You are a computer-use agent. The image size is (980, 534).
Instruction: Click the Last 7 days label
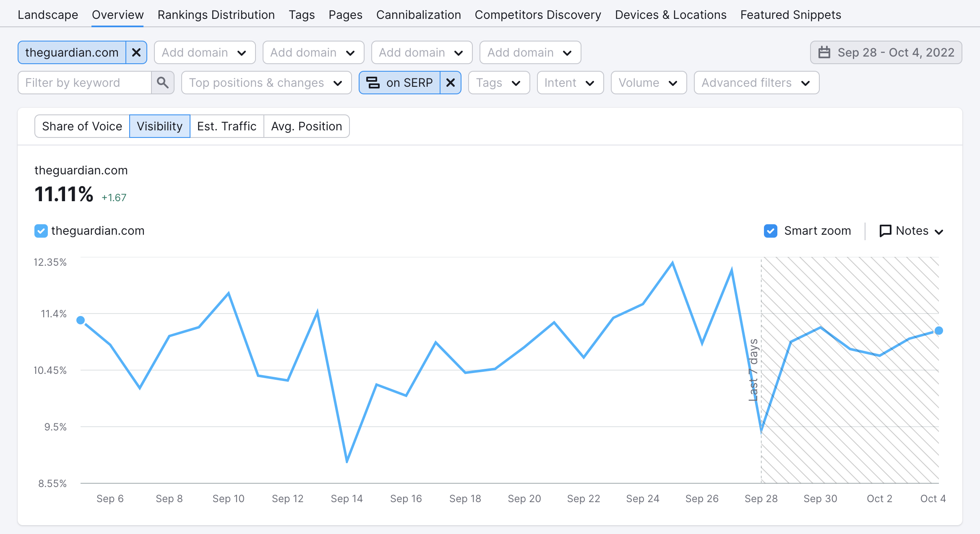coord(753,370)
